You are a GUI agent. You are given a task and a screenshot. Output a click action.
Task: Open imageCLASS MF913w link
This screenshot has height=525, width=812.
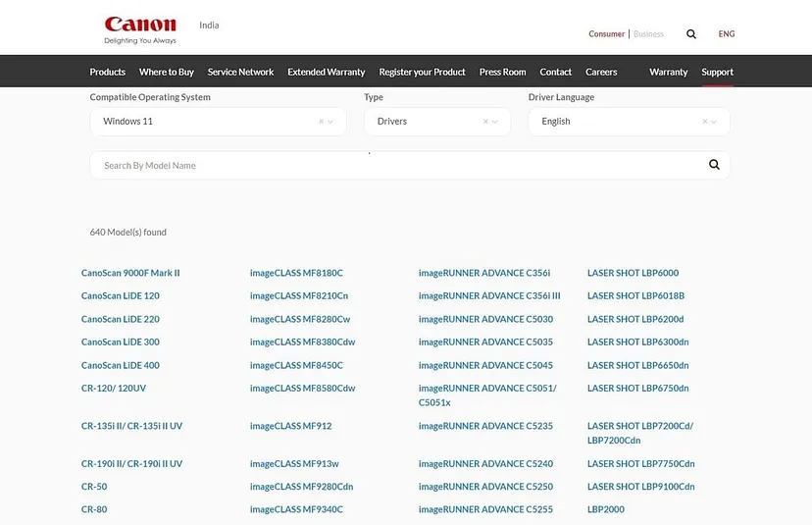(x=294, y=463)
